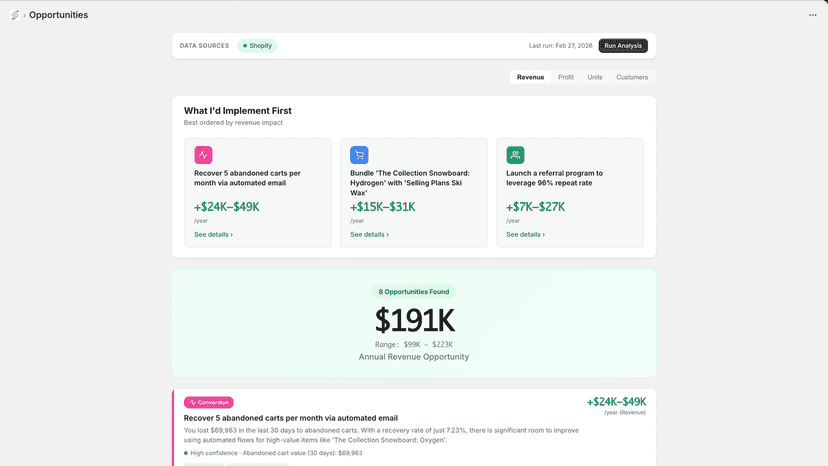Click the +$7K–$27K estimate on referral card

coord(535,207)
